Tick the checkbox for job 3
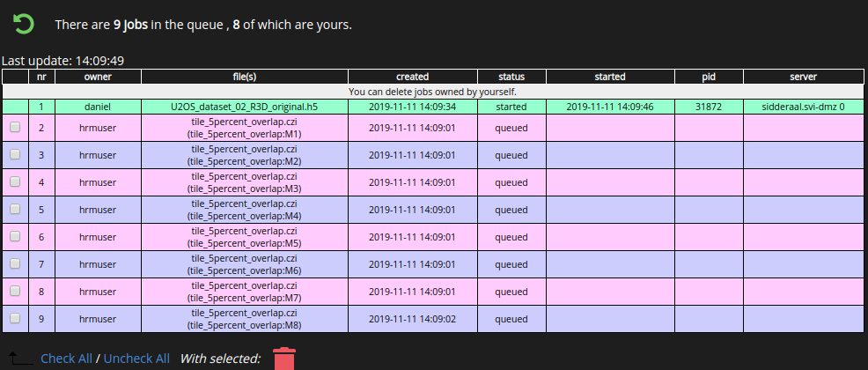868x370 pixels. [x=15, y=154]
